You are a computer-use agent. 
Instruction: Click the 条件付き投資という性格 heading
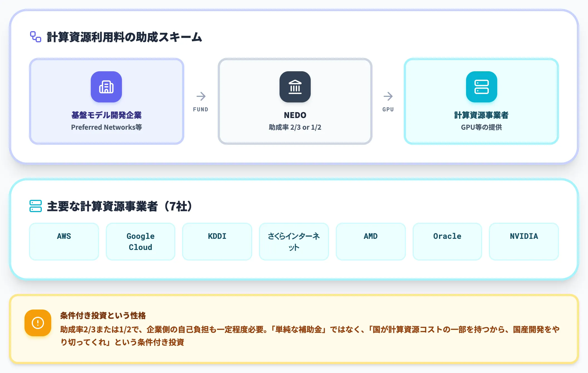[103, 315]
